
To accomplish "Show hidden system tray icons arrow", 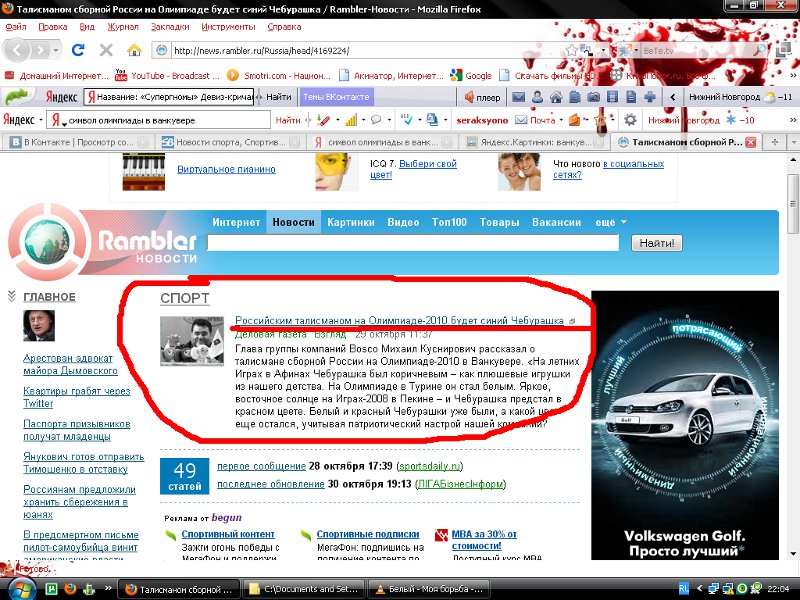I will click(x=699, y=589).
